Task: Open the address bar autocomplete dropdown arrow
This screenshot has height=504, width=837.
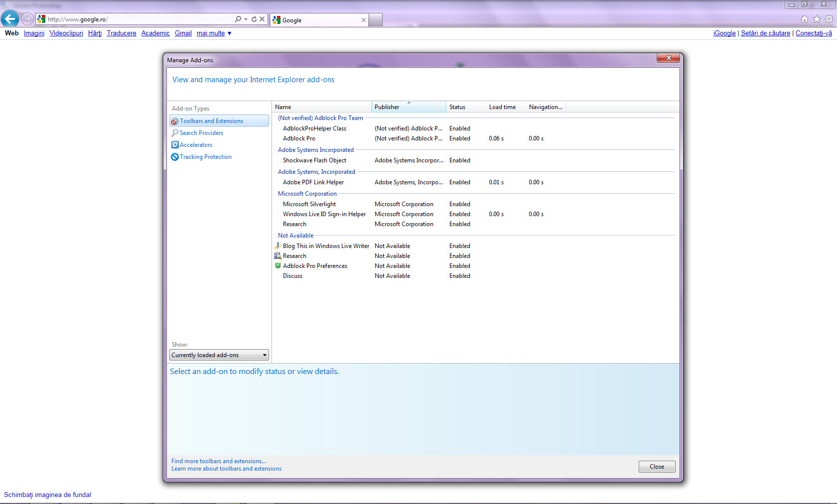Action: point(246,19)
